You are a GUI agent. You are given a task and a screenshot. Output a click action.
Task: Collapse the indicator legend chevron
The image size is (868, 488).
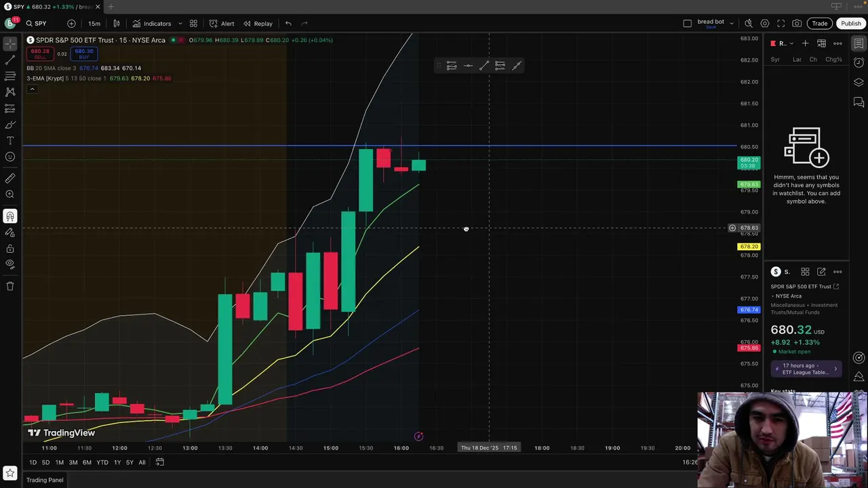[32, 89]
